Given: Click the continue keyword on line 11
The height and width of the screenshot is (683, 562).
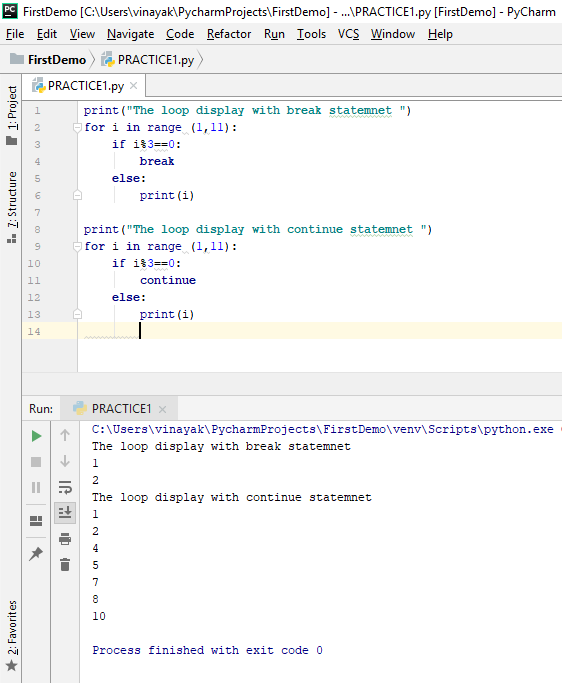Looking at the screenshot, I should pyautogui.click(x=168, y=281).
